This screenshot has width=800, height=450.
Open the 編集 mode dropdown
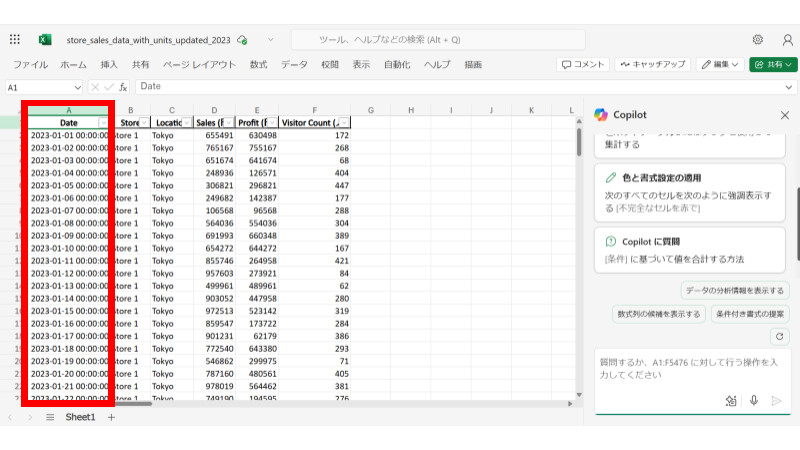(720, 64)
